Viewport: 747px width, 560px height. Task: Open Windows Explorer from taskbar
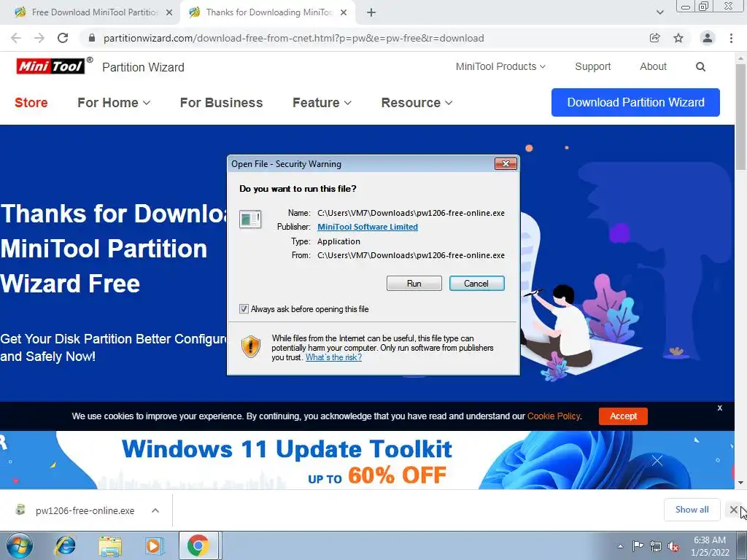pos(110,545)
